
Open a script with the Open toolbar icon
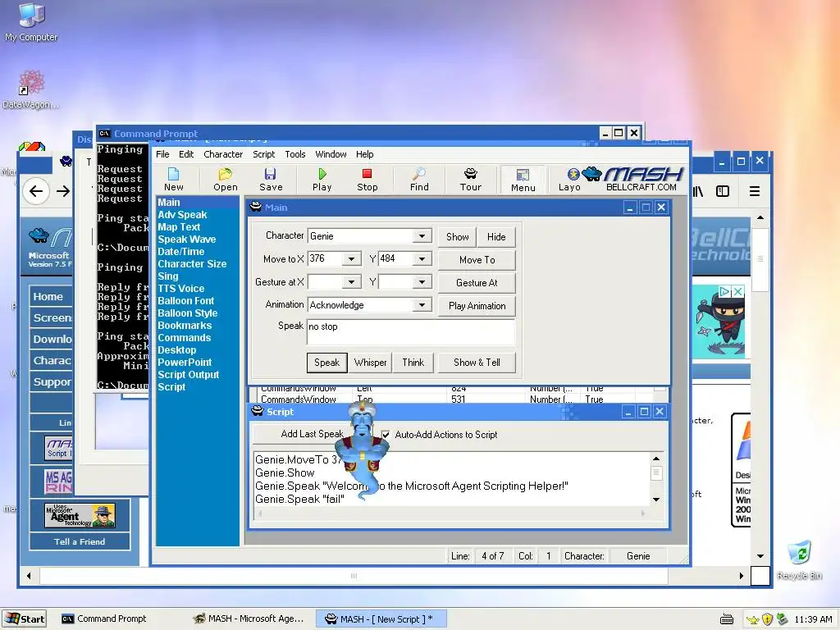click(x=225, y=179)
